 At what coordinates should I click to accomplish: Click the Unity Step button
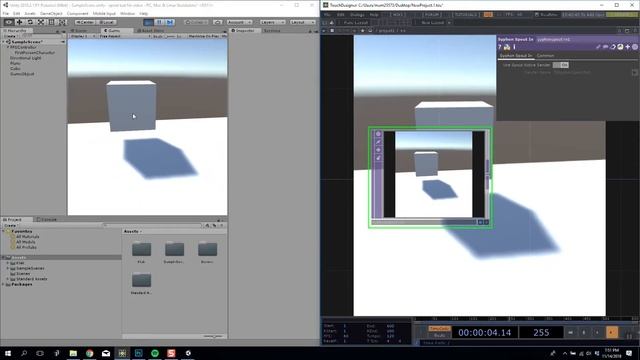click(170, 22)
